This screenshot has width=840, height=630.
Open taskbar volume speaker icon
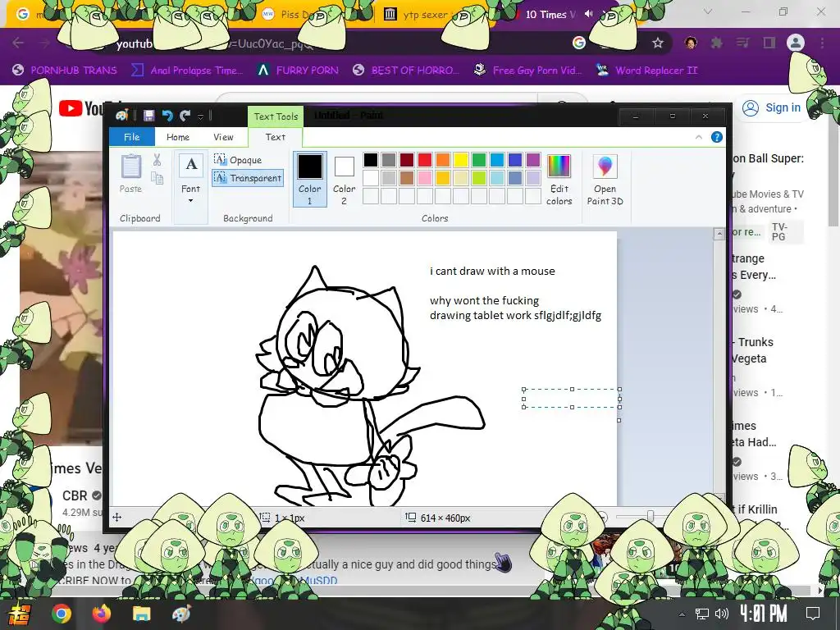pyautogui.click(x=722, y=614)
